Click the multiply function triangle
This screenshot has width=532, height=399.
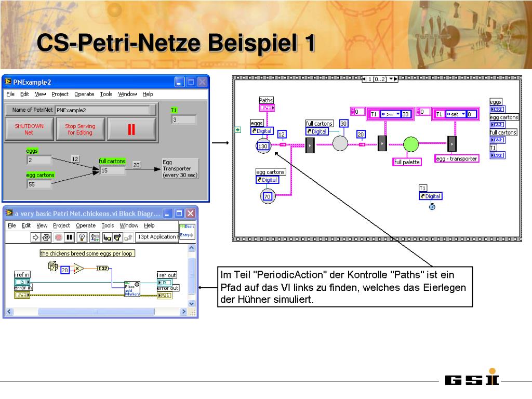tap(78, 269)
